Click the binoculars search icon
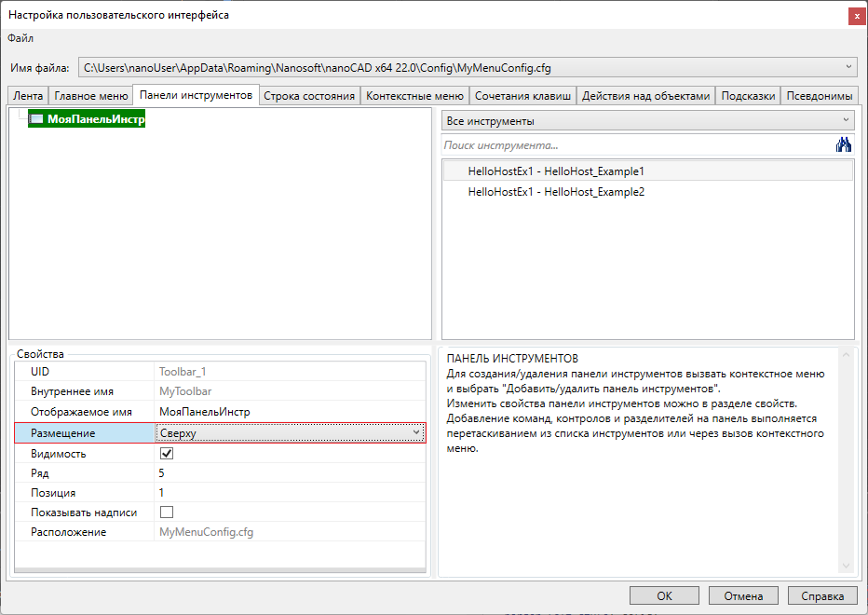This screenshot has width=868, height=615. [x=844, y=144]
